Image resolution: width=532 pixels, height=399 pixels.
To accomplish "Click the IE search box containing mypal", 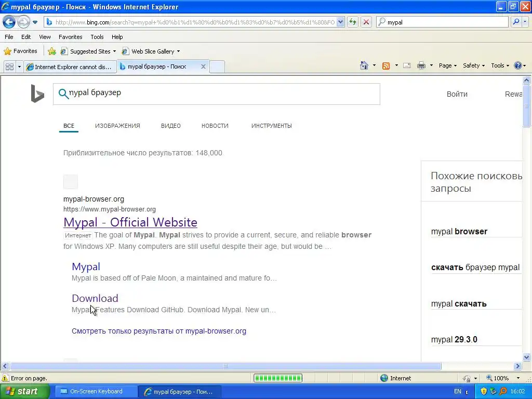I will click(x=442, y=22).
